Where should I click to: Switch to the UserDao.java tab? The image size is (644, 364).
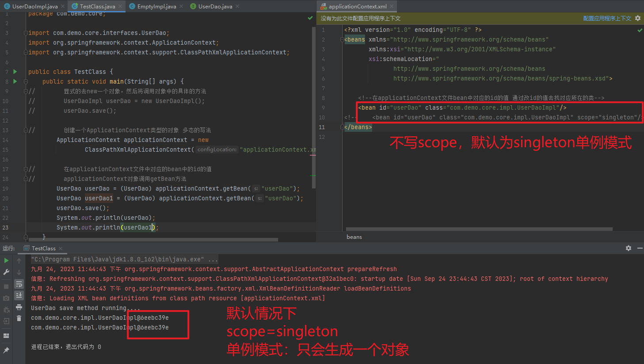pos(215,6)
